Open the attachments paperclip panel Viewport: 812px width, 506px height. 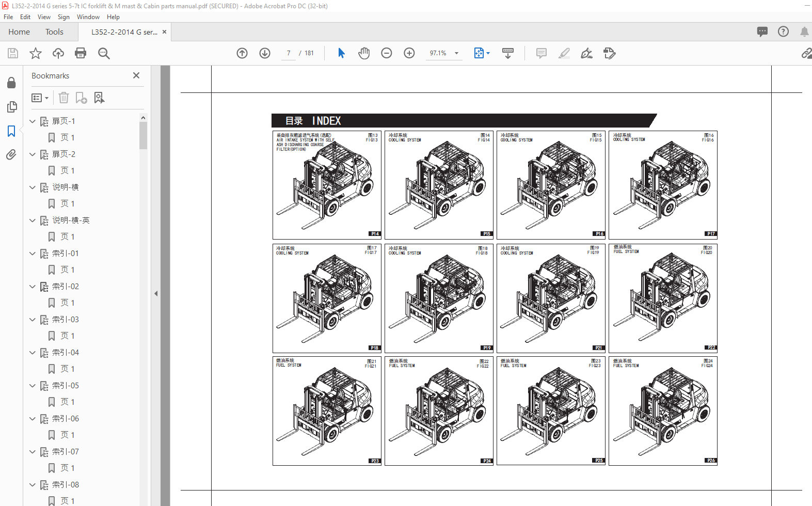tap(11, 155)
